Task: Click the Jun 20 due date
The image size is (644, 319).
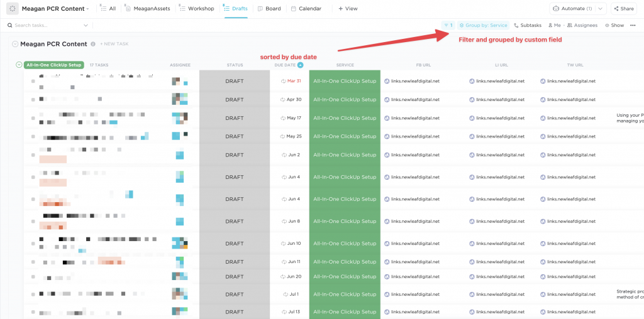Action: pyautogui.click(x=294, y=277)
